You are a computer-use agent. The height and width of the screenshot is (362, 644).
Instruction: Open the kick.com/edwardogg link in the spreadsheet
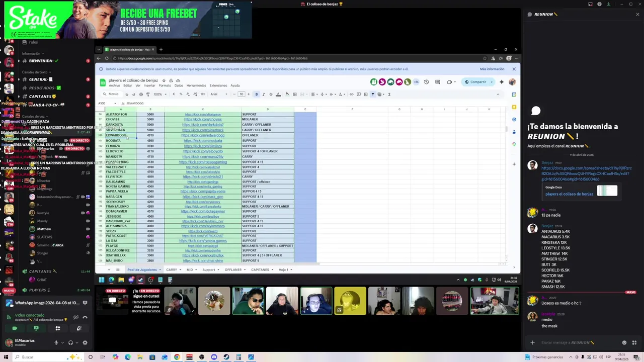point(203,135)
